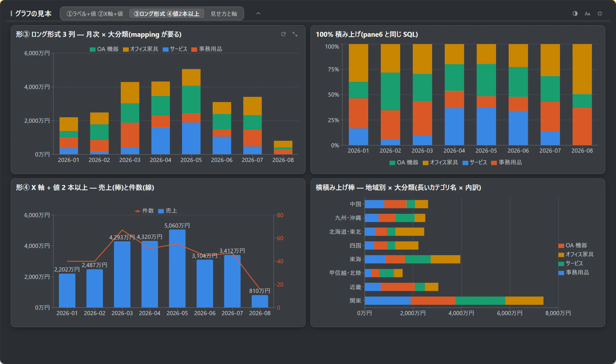Click the 2026-05 stacked bar in the 形③ chart
The height and width of the screenshot is (364, 616).
pyautogui.click(x=191, y=111)
